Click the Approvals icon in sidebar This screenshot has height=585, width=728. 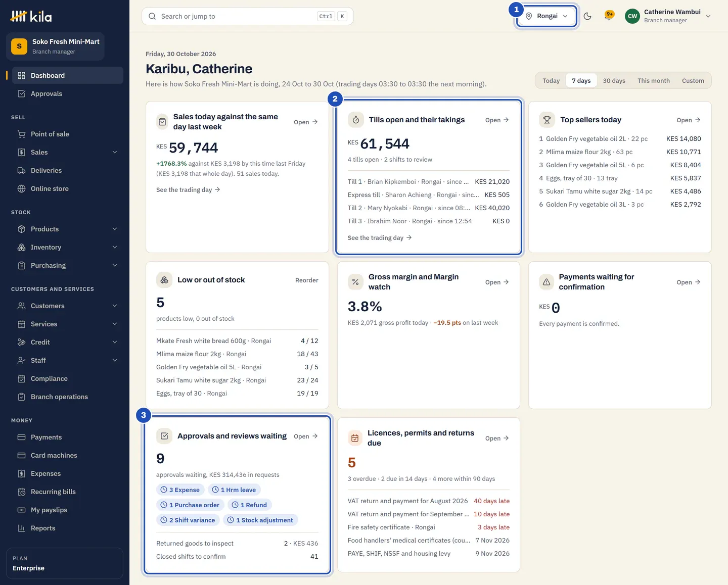[x=21, y=93]
